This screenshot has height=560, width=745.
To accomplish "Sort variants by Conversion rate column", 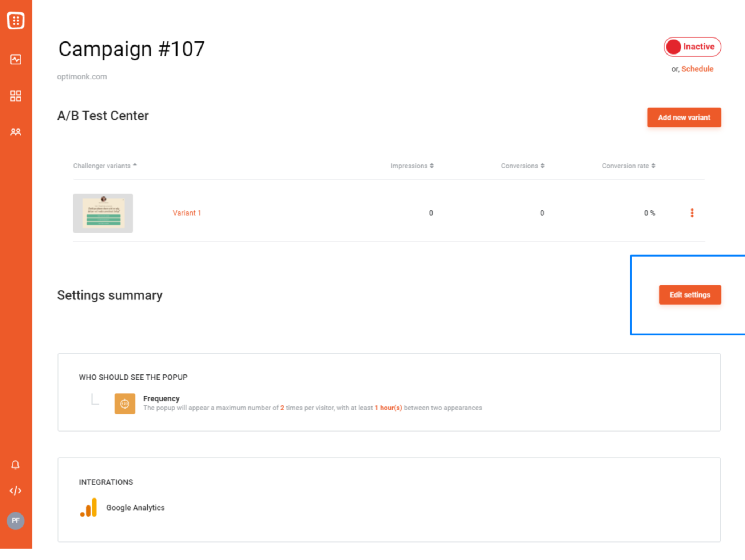I will tap(628, 166).
